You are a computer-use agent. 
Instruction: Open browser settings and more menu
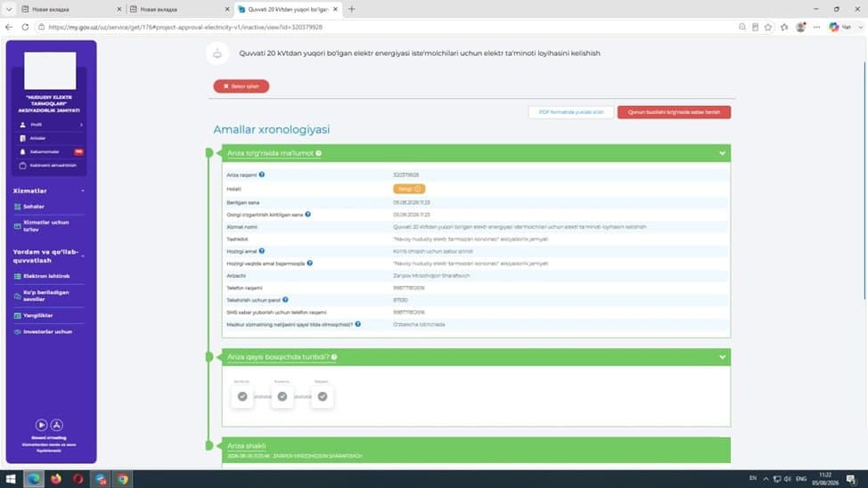pyautogui.click(x=817, y=27)
